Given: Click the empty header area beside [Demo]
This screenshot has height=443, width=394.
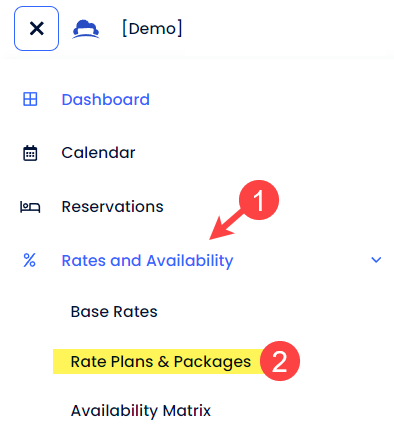Looking at the screenshot, I should (x=287, y=29).
